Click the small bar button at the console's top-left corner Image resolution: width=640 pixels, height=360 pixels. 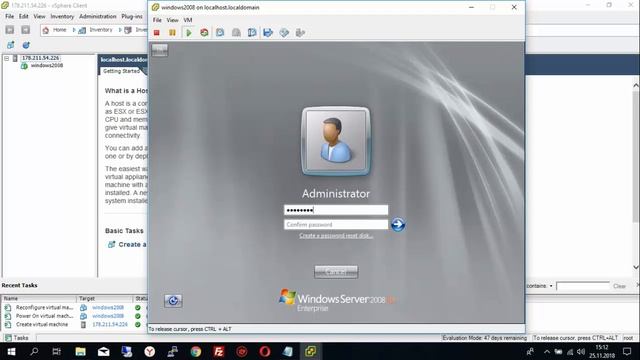tap(160, 50)
